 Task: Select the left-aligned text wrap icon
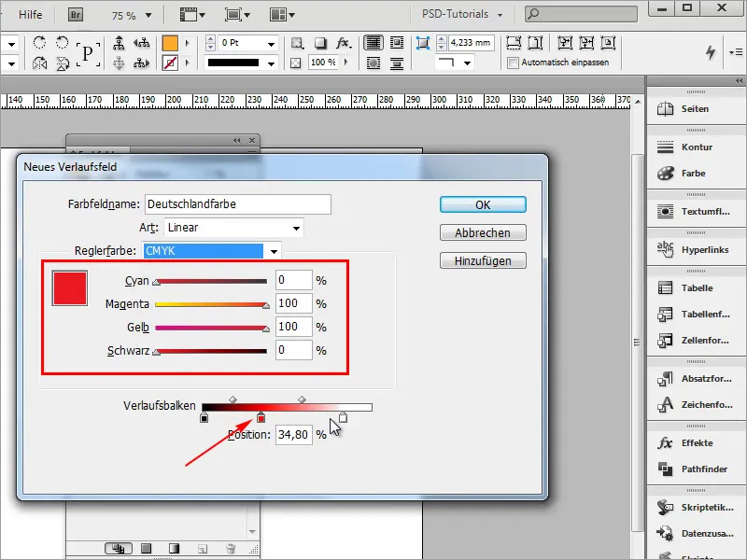(372, 43)
